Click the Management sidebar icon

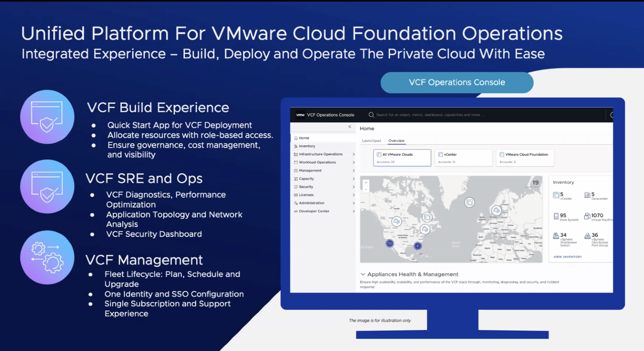pos(296,171)
